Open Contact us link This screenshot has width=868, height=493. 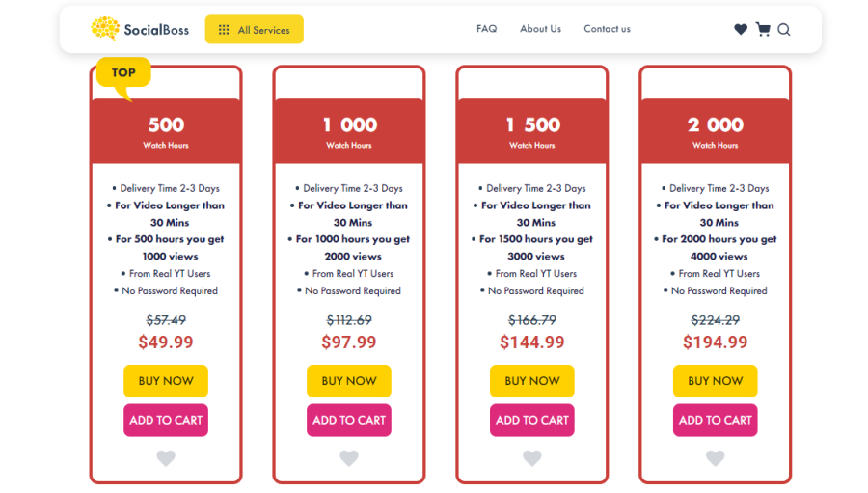[x=607, y=29]
